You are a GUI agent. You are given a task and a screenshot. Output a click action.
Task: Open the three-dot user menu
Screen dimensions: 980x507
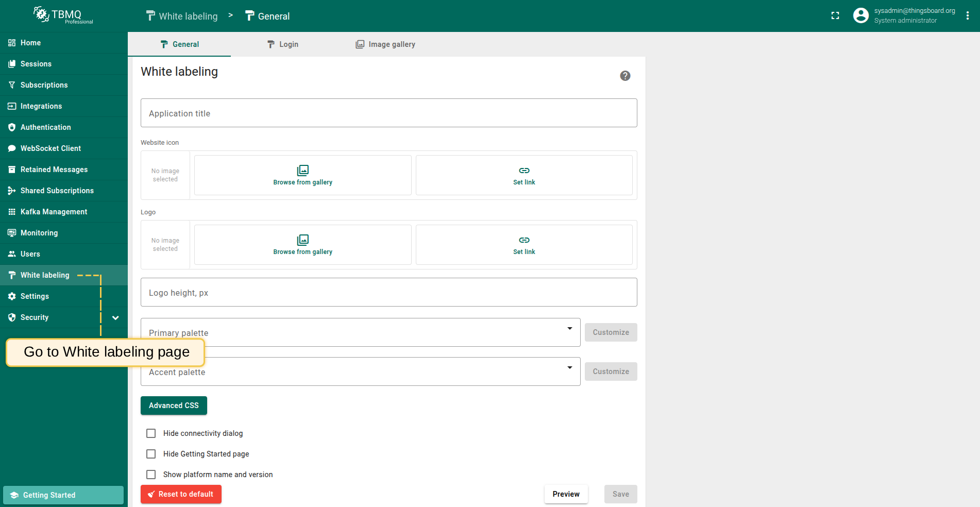click(968, 16)
